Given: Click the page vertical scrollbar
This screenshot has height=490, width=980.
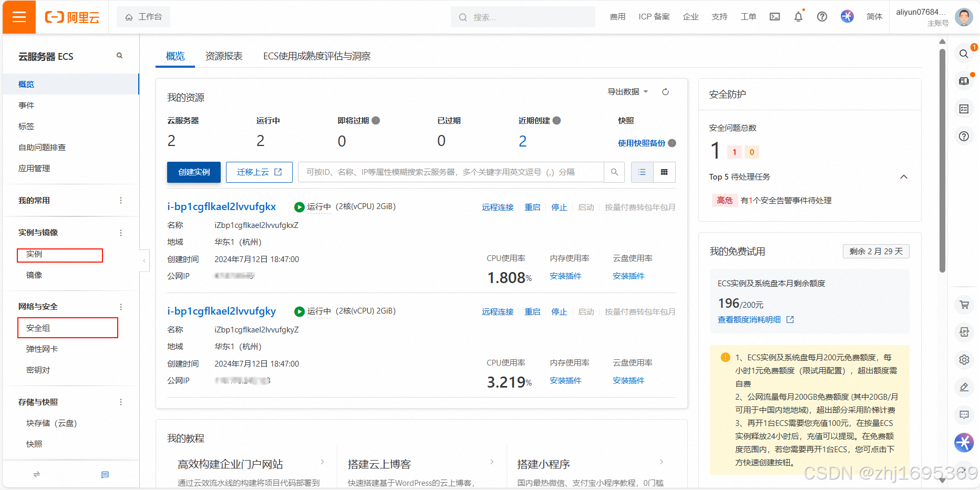Looking at the screenshot, I should click(x=942, y=160).
